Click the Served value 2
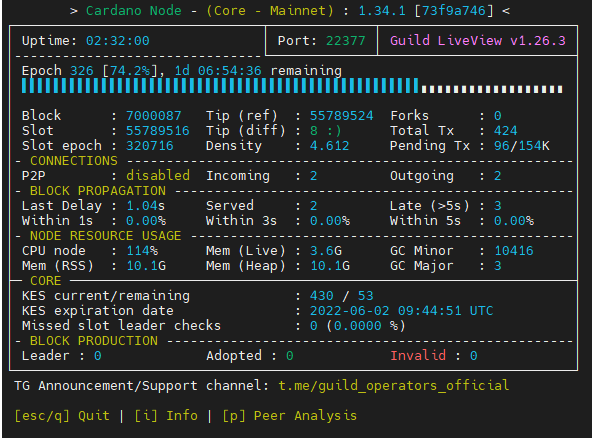 click(x=314, y=206)
